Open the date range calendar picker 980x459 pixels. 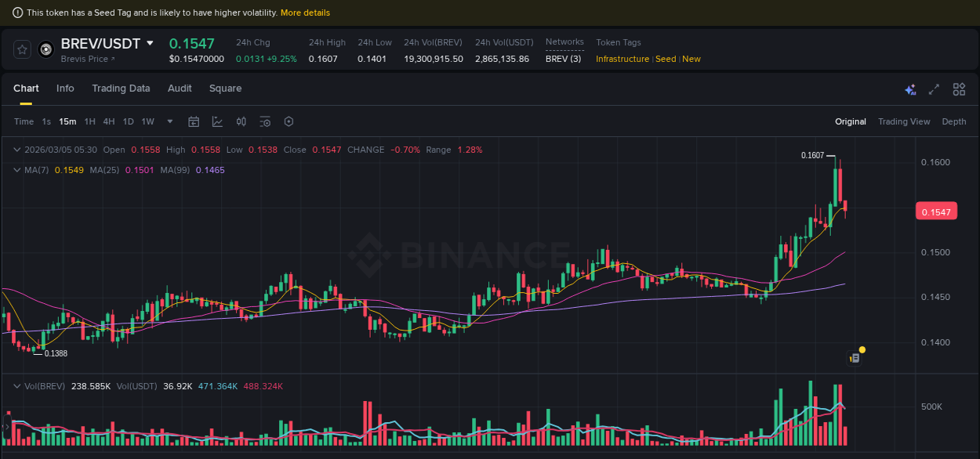point(194,121)
